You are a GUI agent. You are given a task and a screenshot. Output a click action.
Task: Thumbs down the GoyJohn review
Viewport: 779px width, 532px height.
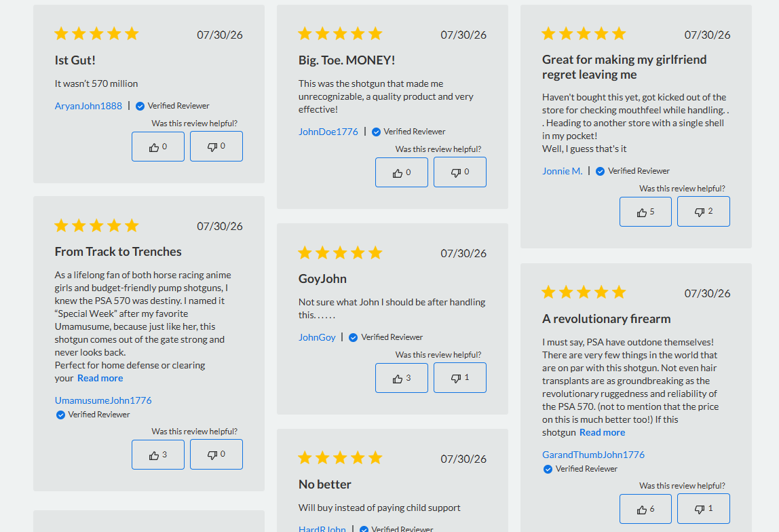[x=460, y=378]
